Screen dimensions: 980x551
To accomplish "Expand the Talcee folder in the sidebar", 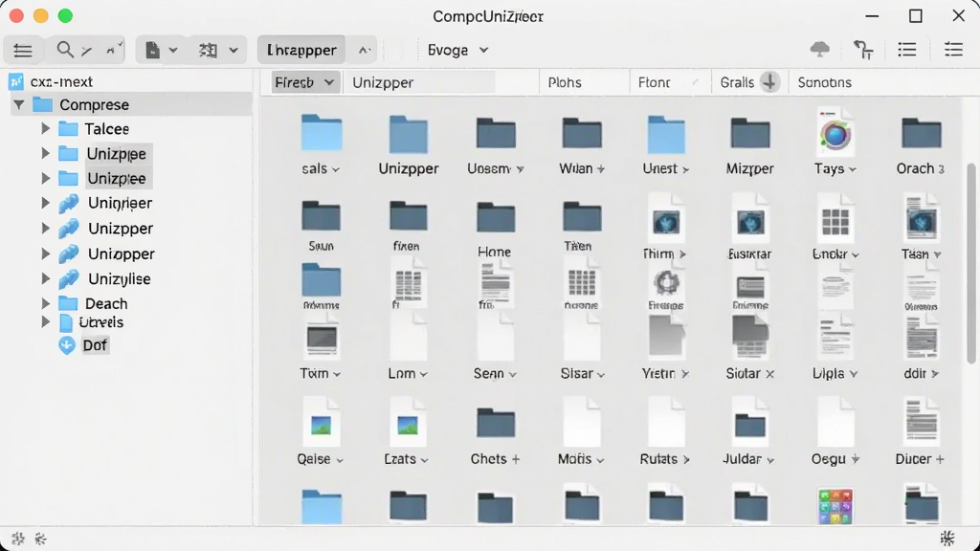I will (46, 129).
